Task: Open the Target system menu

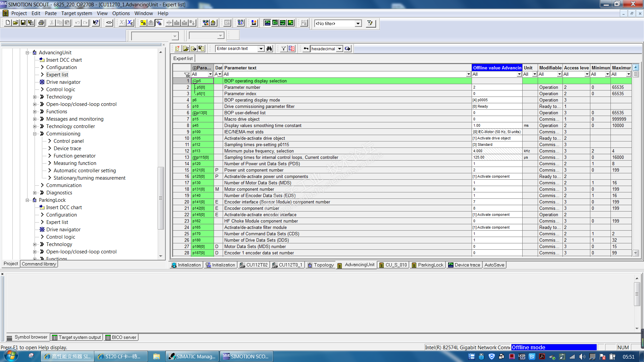Action: 76,13
